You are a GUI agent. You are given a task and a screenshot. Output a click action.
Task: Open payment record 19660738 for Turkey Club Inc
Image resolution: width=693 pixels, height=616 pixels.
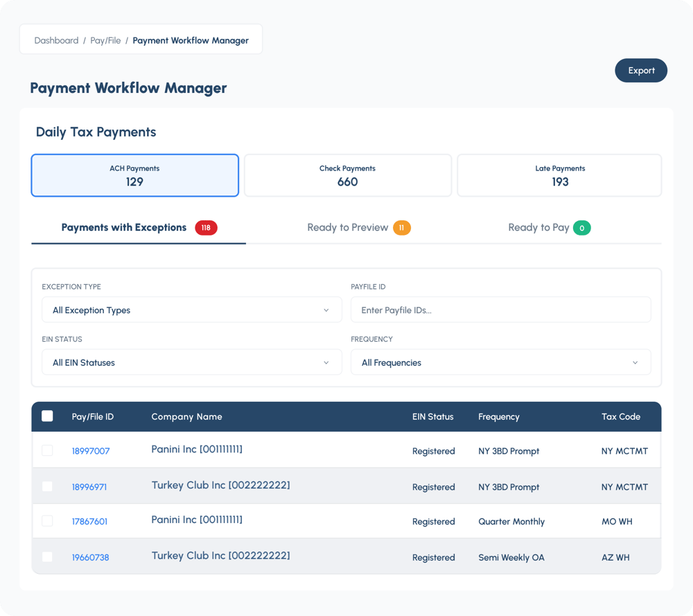(89, 556)
